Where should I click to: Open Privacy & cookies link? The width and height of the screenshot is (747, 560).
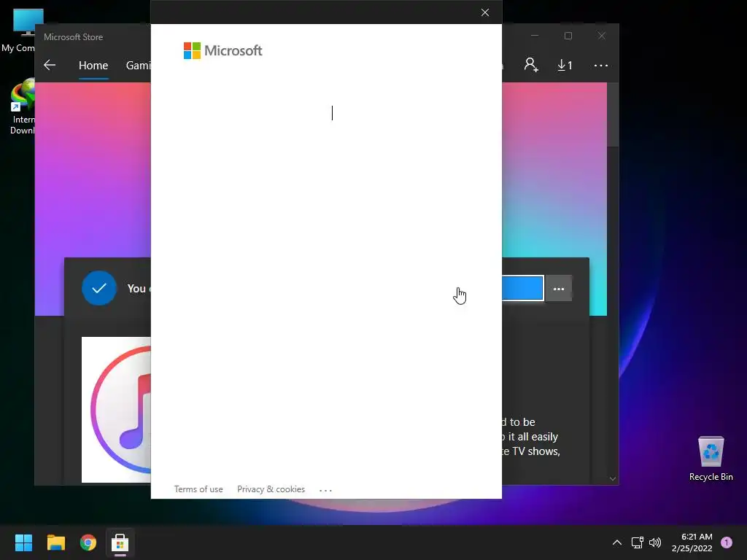[x=271, y=489]
